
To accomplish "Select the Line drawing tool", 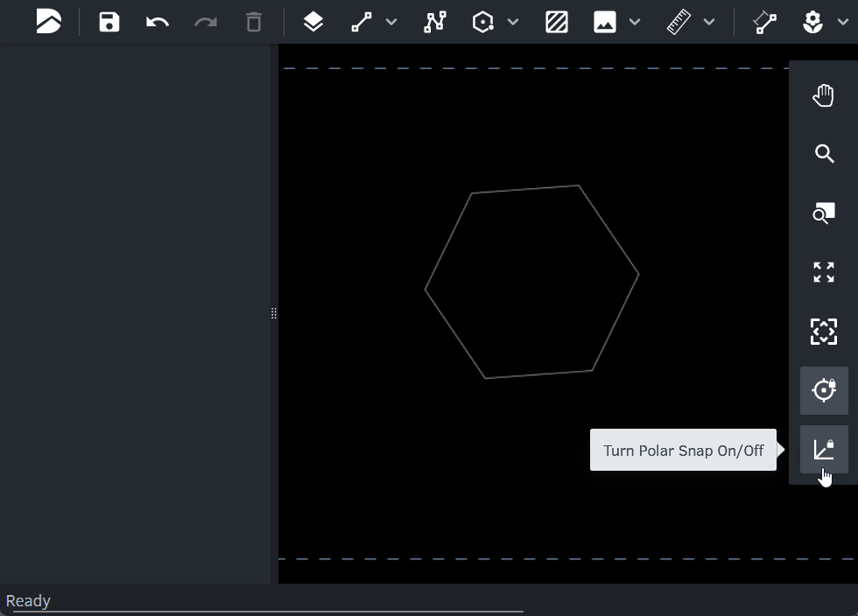I will tap(362, 22).
